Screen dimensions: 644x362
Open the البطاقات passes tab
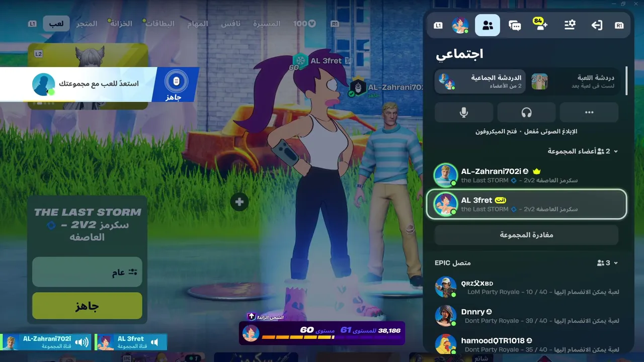tap(160, 24)
